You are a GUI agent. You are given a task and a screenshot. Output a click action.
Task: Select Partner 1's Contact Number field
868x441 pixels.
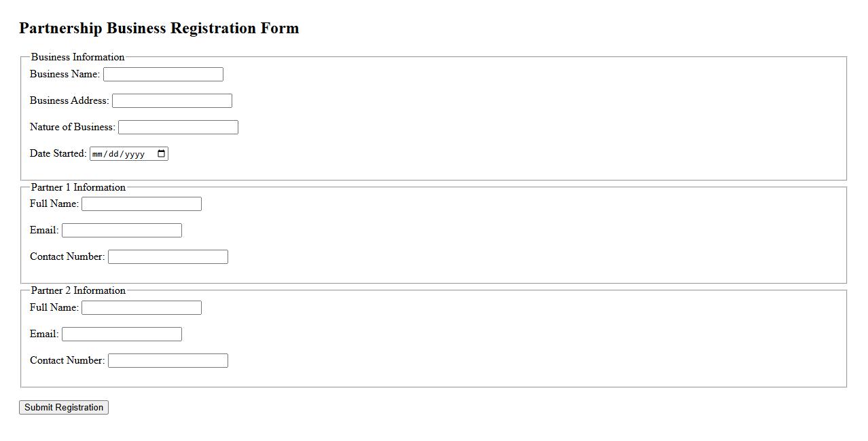click(x=168, y=256)
